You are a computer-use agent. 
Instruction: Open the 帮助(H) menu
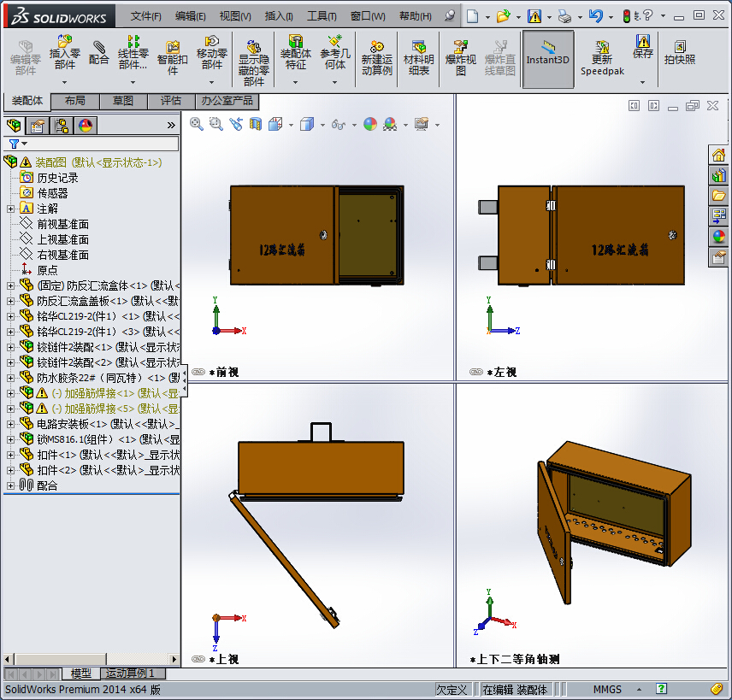coord(416,16)
